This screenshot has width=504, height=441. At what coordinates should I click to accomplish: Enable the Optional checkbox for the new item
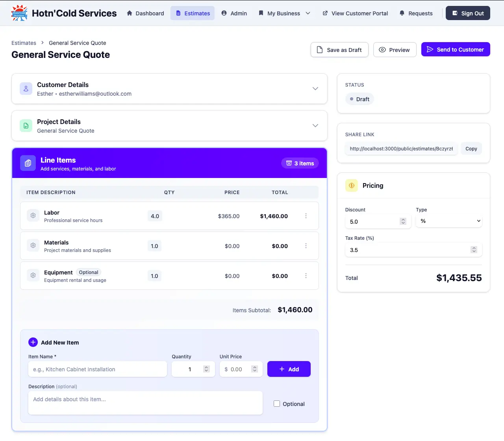point(277,404)
